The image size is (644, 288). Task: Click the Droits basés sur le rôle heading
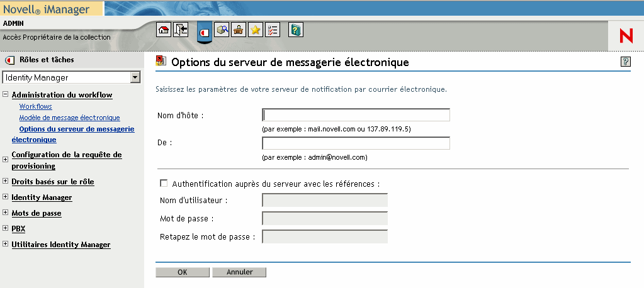tap(53, 182)
